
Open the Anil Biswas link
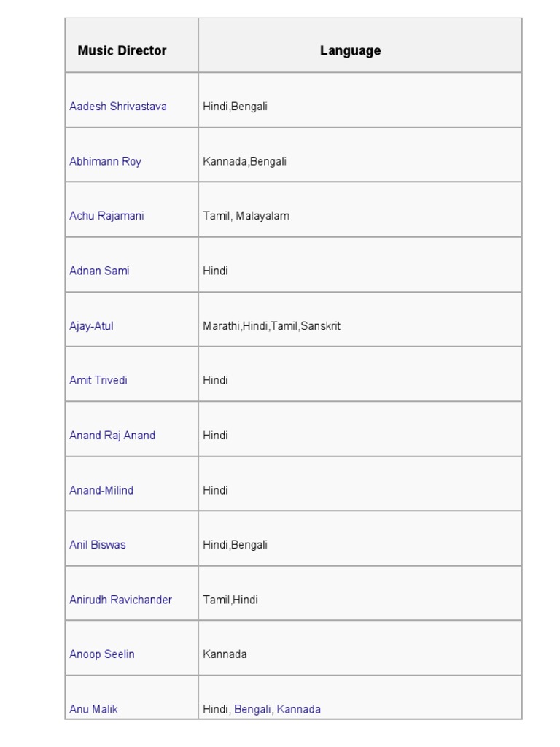[98, 545]
